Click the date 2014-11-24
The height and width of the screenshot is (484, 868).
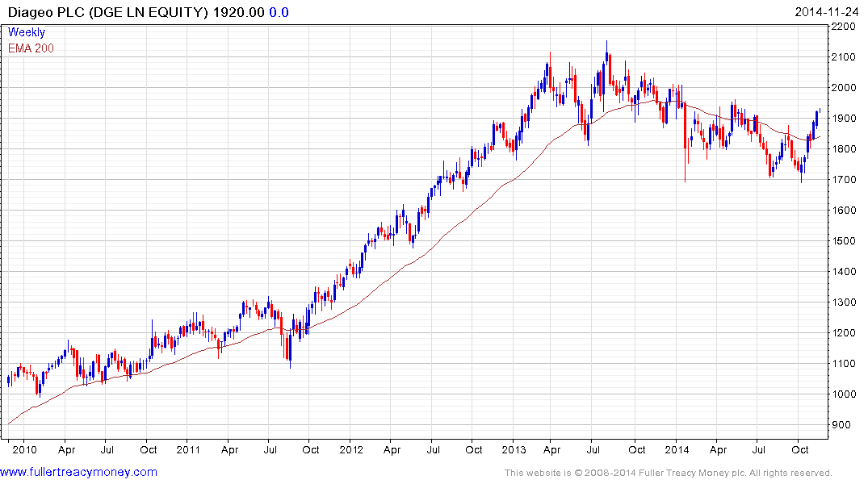[827, 12]
